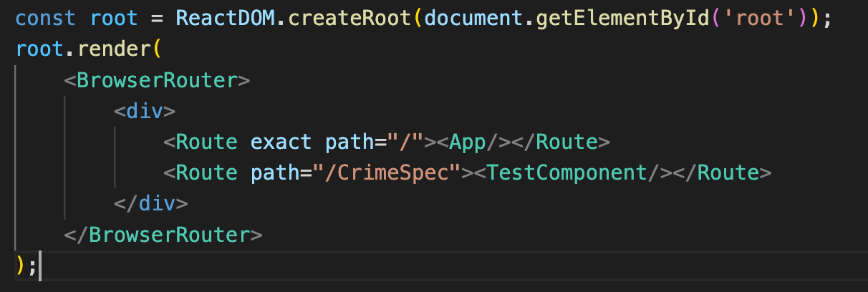Place cursor on 'createRoot' method

coord(351,18)
